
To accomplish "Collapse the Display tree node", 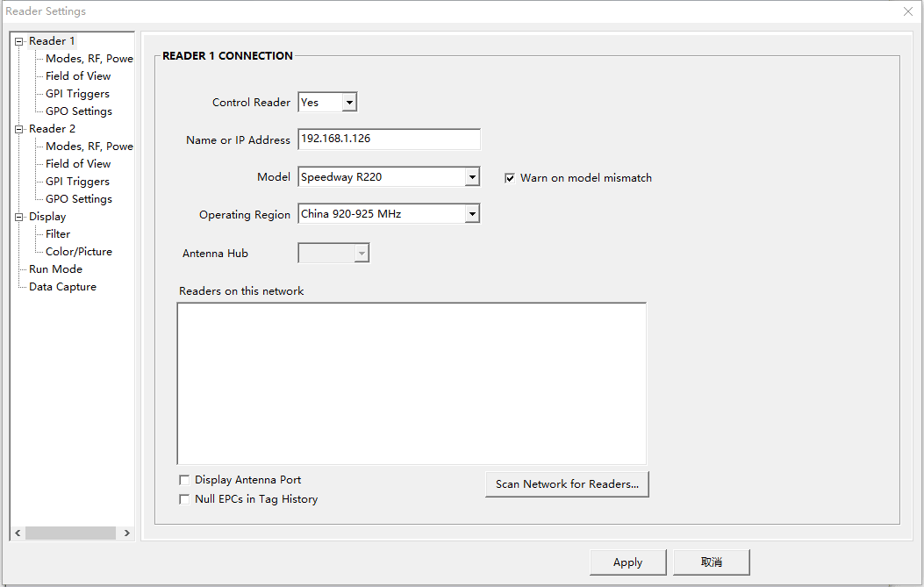I will [x=18, y=217].
